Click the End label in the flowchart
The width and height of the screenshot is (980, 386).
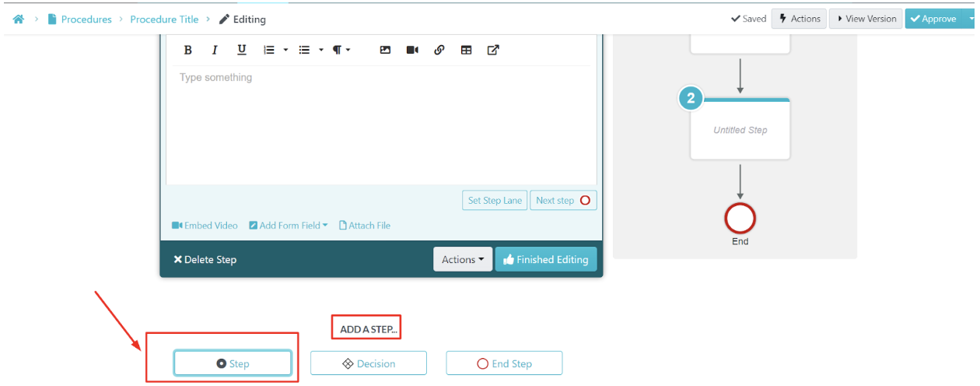tap(740, 241)
